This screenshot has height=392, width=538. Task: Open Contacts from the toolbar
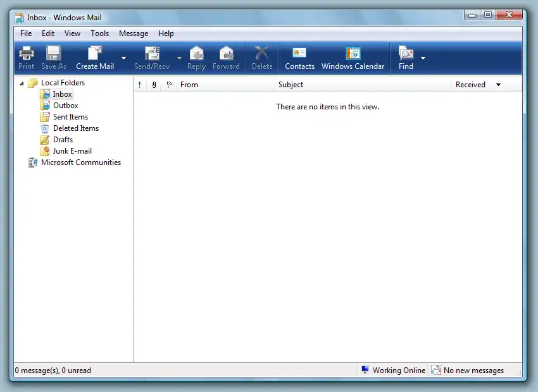[299, 54]
